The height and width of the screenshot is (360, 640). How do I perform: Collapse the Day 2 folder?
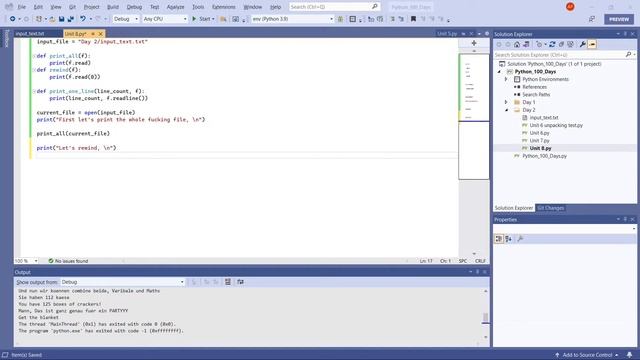click(x=506, y=110)
